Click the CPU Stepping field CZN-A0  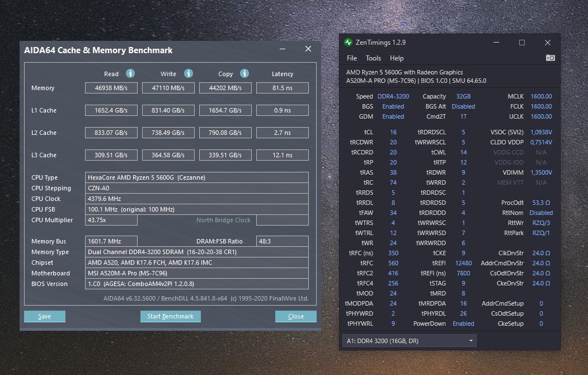[197, 188]
